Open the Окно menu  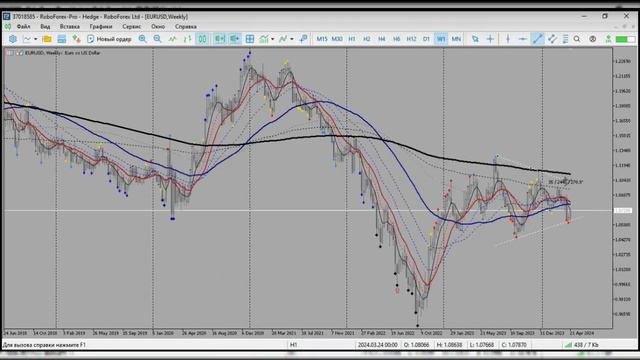158,27
